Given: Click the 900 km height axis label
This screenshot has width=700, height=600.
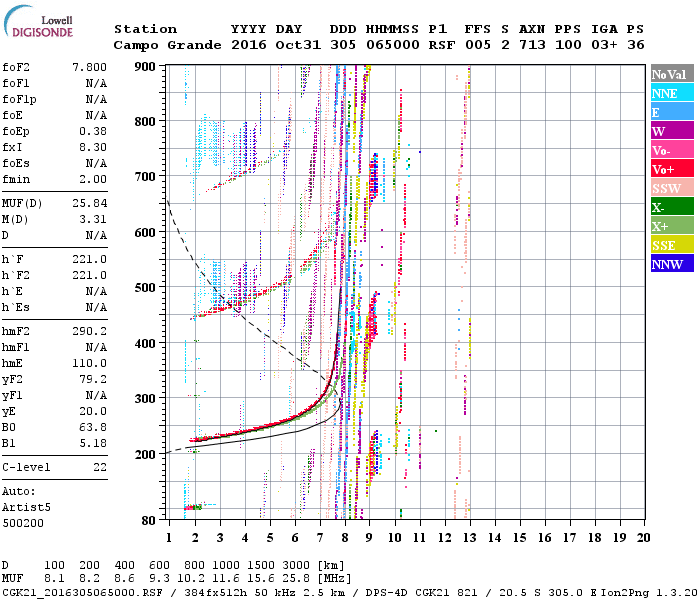Looking at the screenshot, I should 145,67.
